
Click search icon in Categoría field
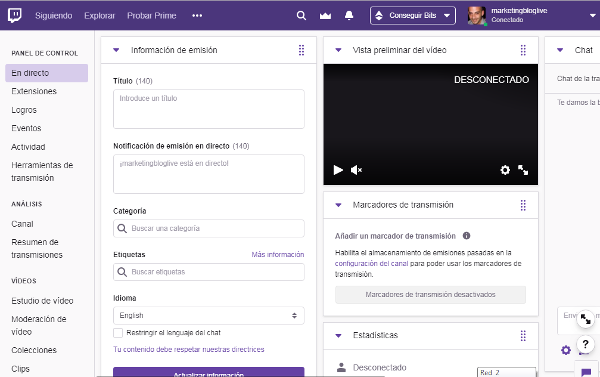122,228
